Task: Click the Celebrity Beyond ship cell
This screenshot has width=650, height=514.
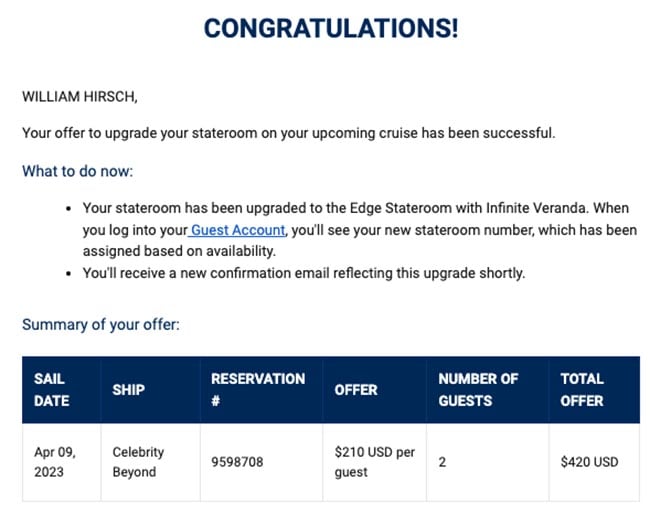Action: [x=151, y=462]
